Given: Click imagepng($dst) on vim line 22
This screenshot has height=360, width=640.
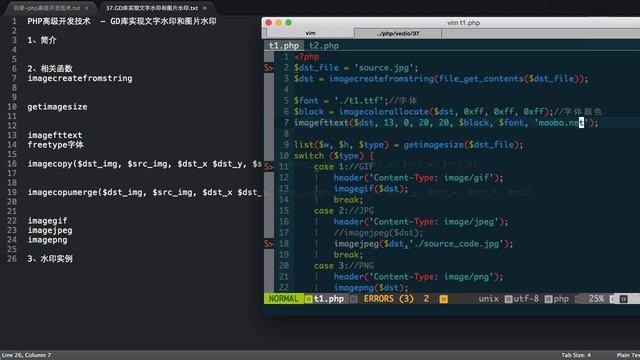Looking at the screenshot, I should [x=371, y=288].
